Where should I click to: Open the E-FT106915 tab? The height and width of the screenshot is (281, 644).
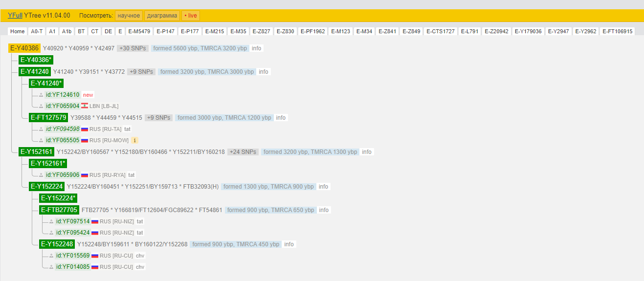point(618,31)
